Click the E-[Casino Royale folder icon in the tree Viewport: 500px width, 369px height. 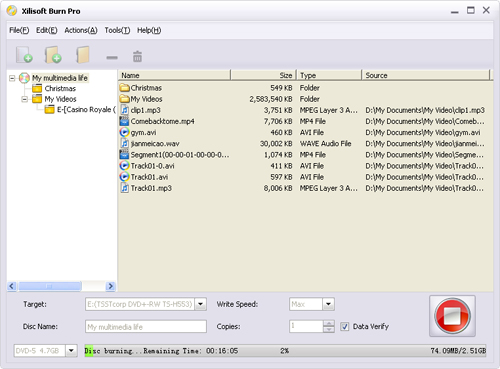tap(49, 109)
